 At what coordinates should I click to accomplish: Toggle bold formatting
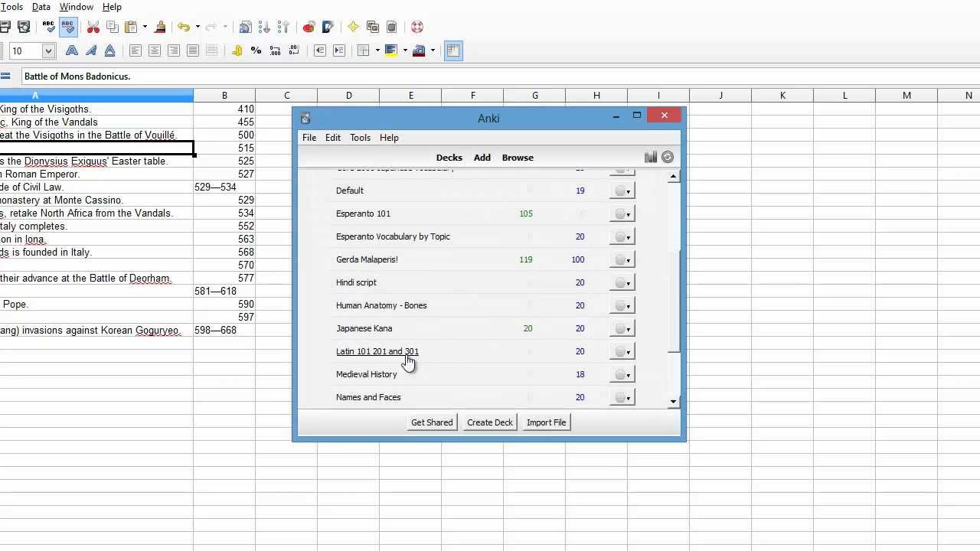click(72, 51)
